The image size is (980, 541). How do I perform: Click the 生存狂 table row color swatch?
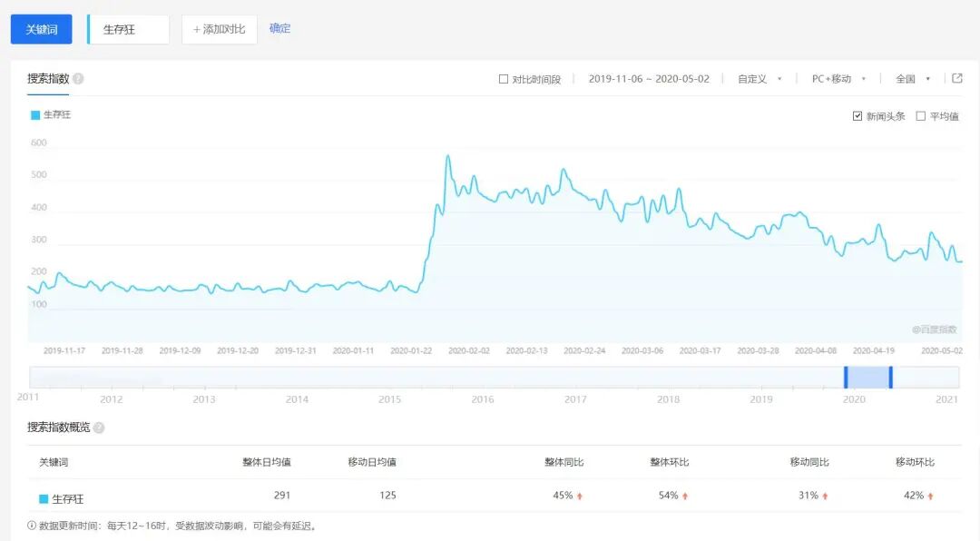pyautogui.click(x=44, y=499)
